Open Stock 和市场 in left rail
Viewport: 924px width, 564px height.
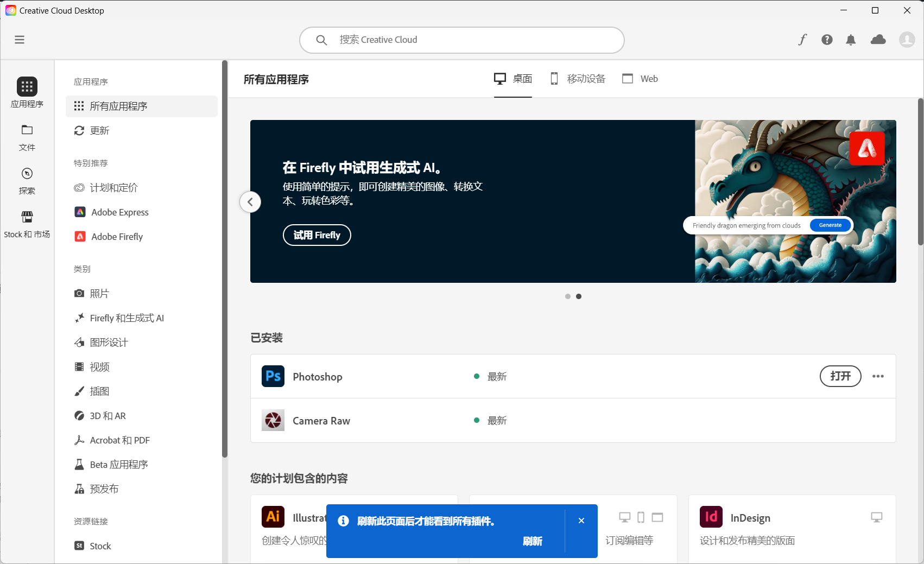tap(27, 225)
